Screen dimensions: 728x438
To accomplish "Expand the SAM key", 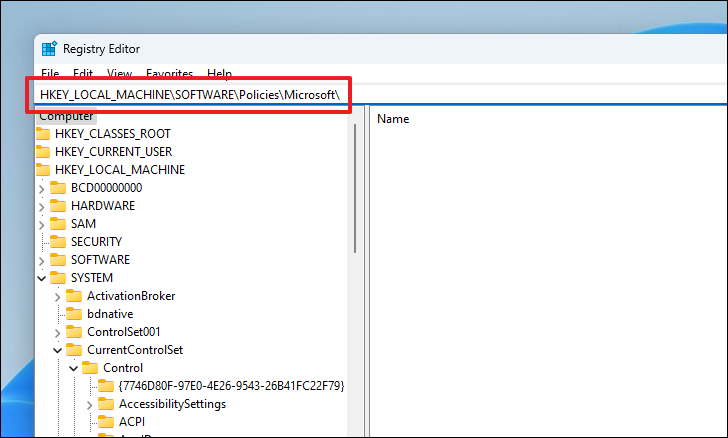I will (42, 225).
